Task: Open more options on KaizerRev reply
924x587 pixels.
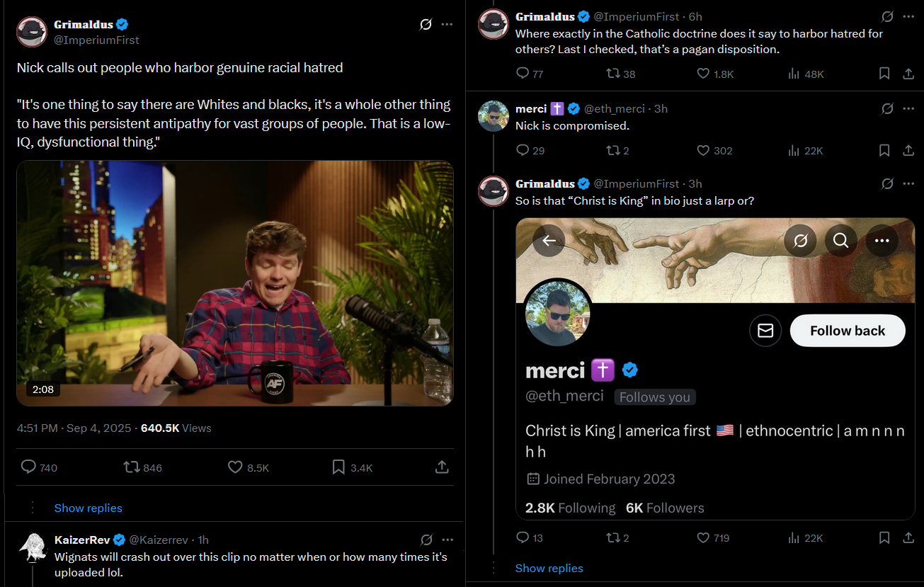Action: click(447, 540)
